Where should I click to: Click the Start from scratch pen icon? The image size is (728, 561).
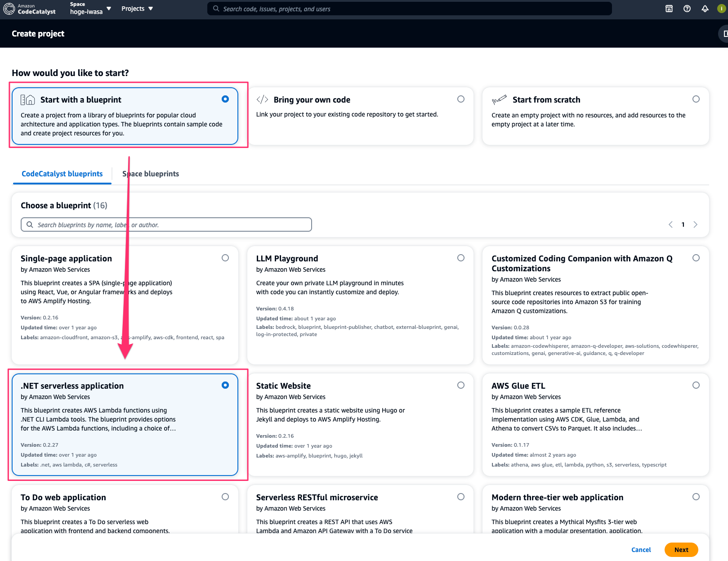click(499, 100)
